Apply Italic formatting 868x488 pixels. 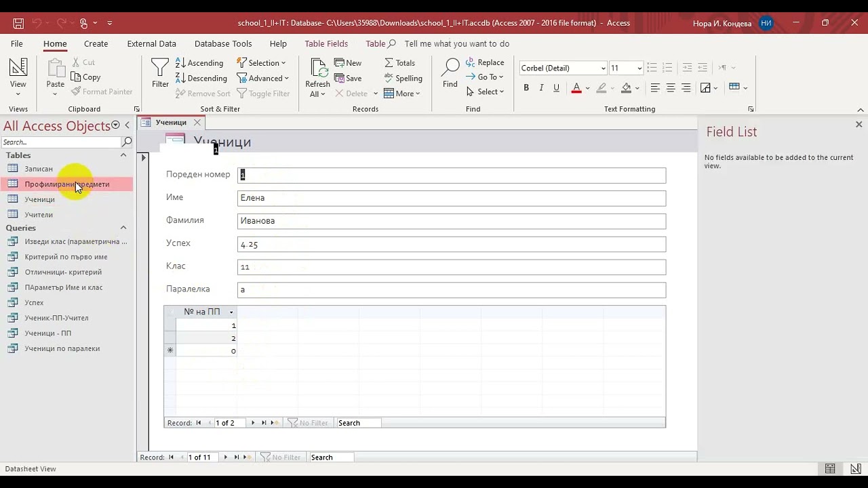541,87
